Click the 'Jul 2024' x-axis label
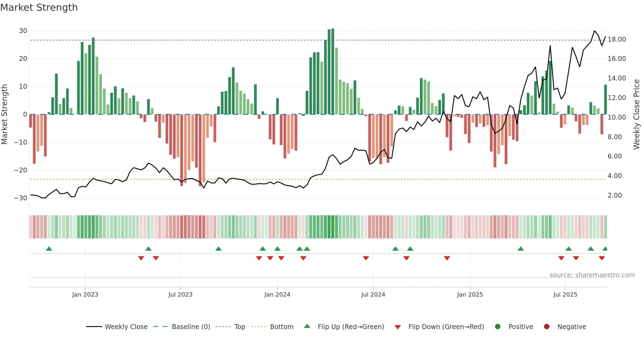The width and height of the screenshot is (644, 362). (373, 294)
